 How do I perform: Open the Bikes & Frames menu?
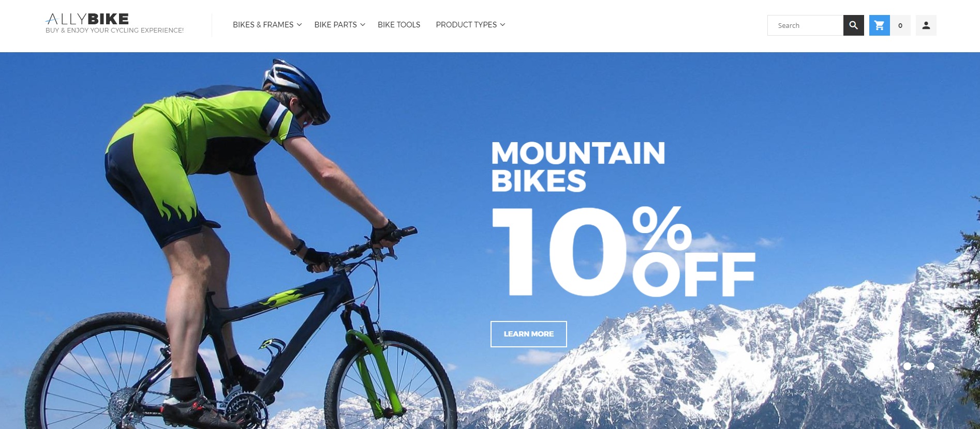coord(263,25)
